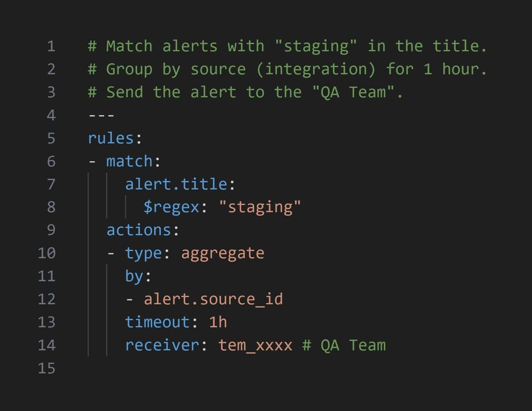Click the "# QA Team" inline comment
The height and width of the screenshot is (411, 532).
[x=344, y=345]
